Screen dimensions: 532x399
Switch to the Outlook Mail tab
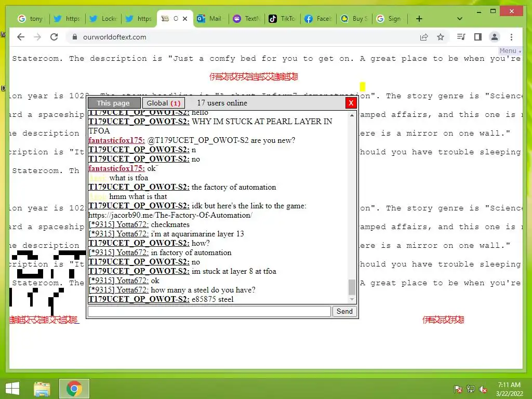pyautogui.click(x=210, y=19)
